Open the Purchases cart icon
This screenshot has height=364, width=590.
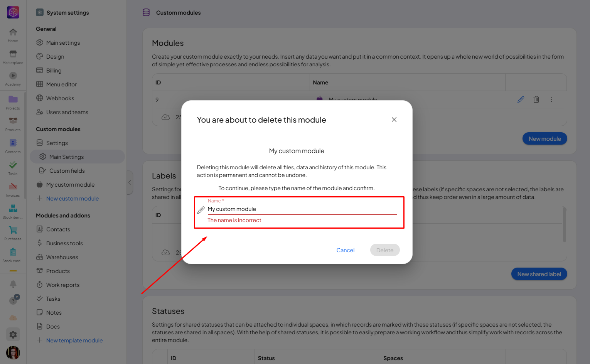click(13, 233)
